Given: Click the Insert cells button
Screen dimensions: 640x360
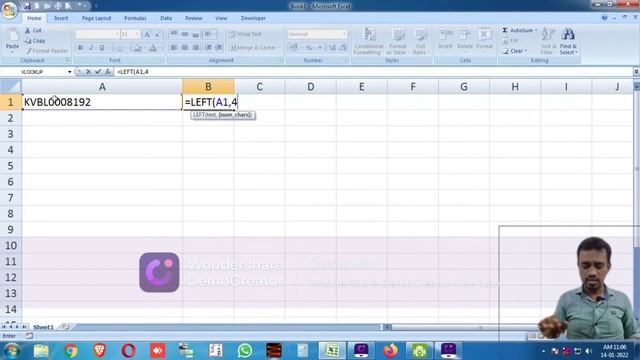Looking at the screenshot, I should point(445,41).
